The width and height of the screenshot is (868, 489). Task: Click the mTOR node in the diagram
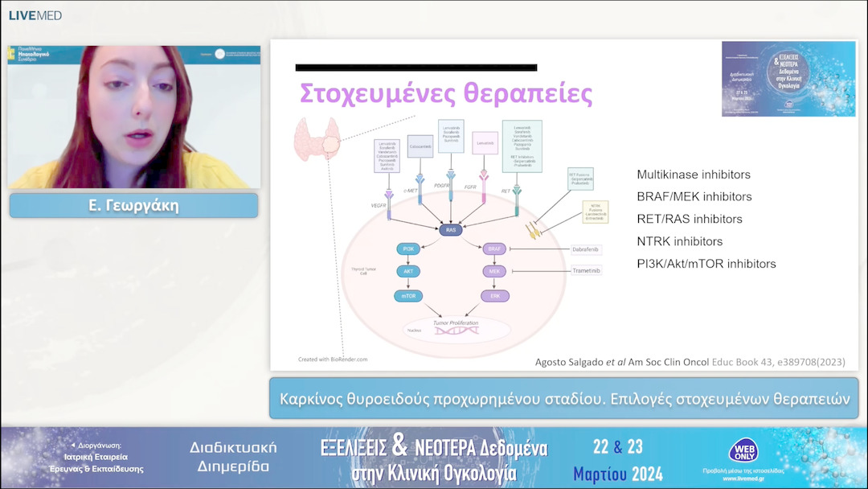(x=408, y=296)
